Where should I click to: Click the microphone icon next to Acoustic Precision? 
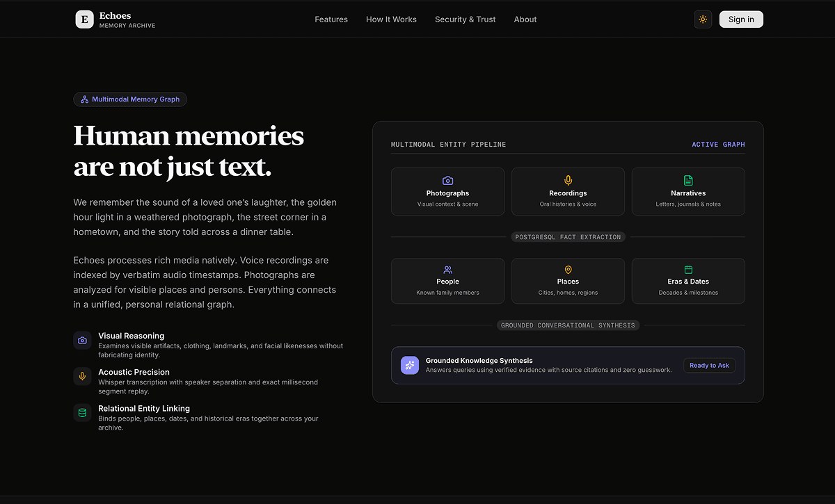tap(82, 377)
